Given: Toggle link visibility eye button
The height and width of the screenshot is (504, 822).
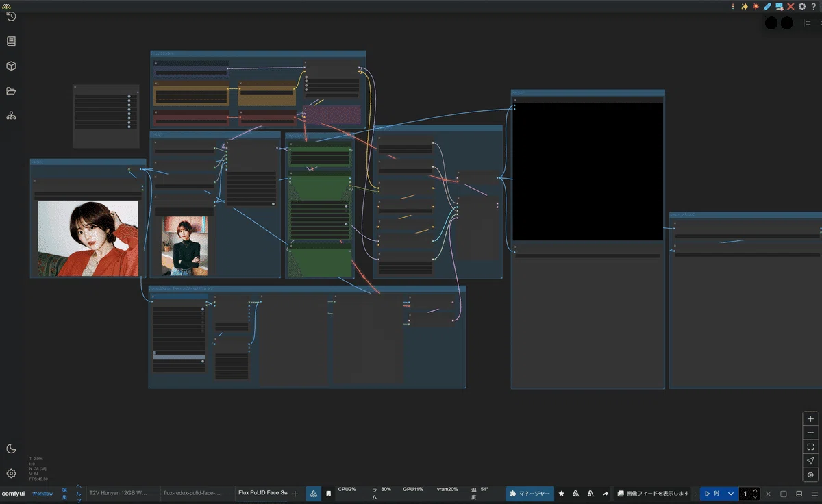Looking at the screenshot, I should pyautogui.click(x=810, y=475).
